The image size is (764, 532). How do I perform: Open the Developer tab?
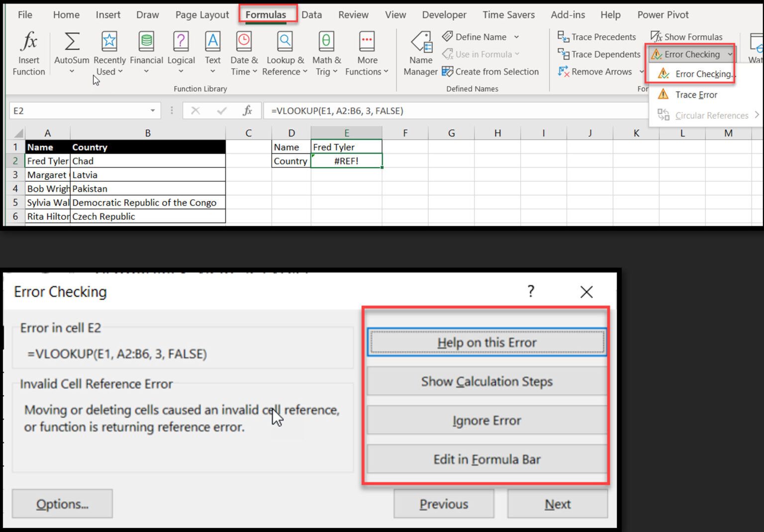444,14
